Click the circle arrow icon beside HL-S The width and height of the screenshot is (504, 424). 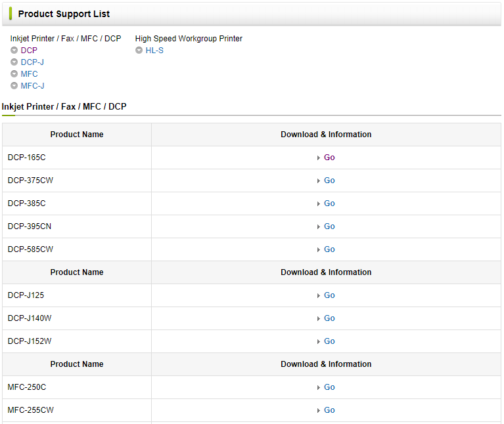pos(139,51)
